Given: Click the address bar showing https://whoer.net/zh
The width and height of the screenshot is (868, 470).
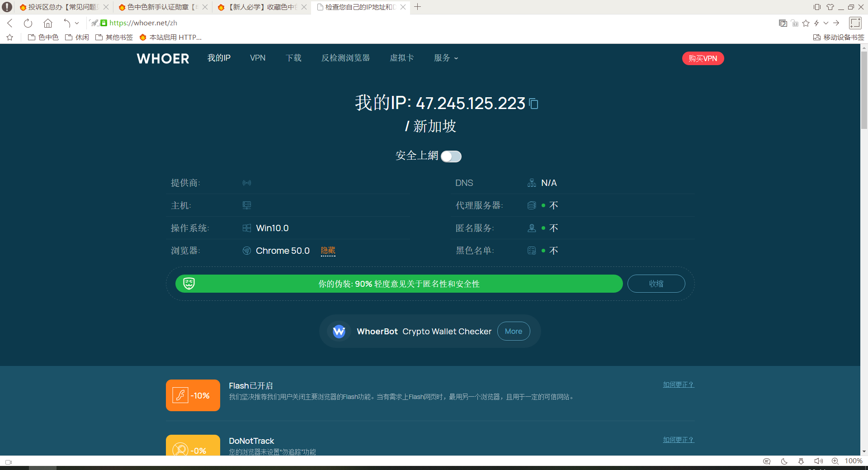Looking at the screenshot, I should click(x=143, y=23).
